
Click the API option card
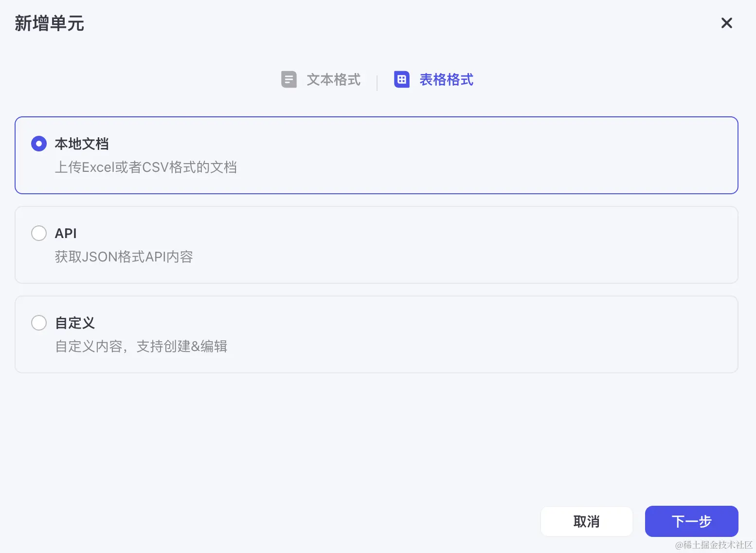coord(377,245)
